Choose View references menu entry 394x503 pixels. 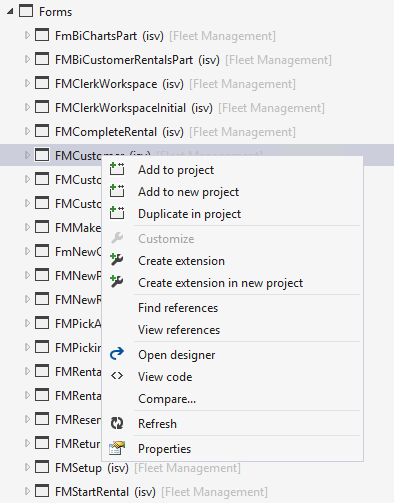[x=179, y=330]
